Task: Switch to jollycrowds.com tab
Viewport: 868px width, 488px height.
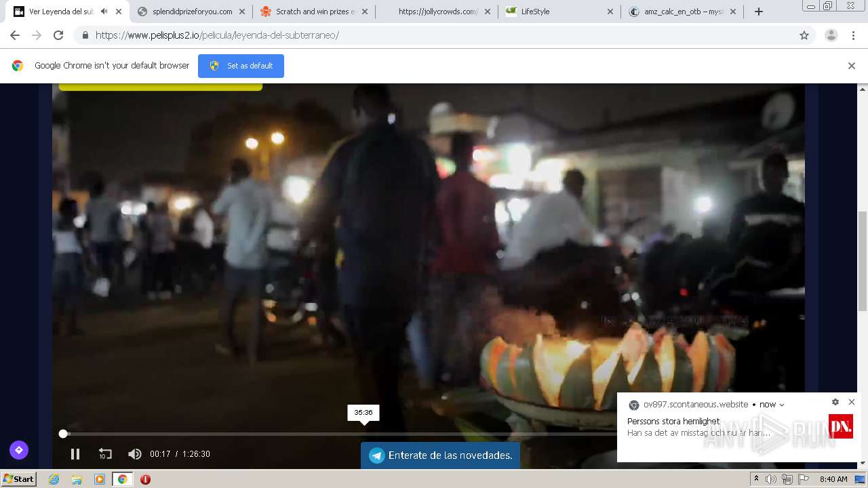Action: click(x=437, y=12)
